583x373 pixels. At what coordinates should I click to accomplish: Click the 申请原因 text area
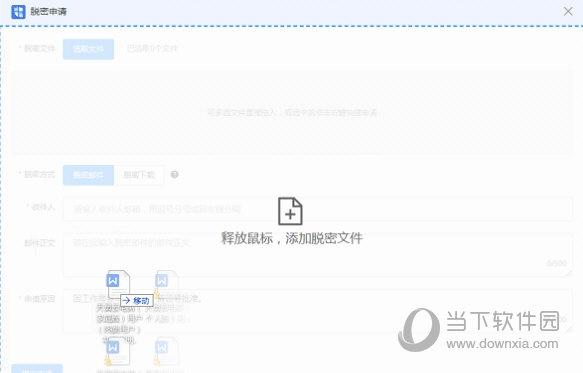click(318, 311)
